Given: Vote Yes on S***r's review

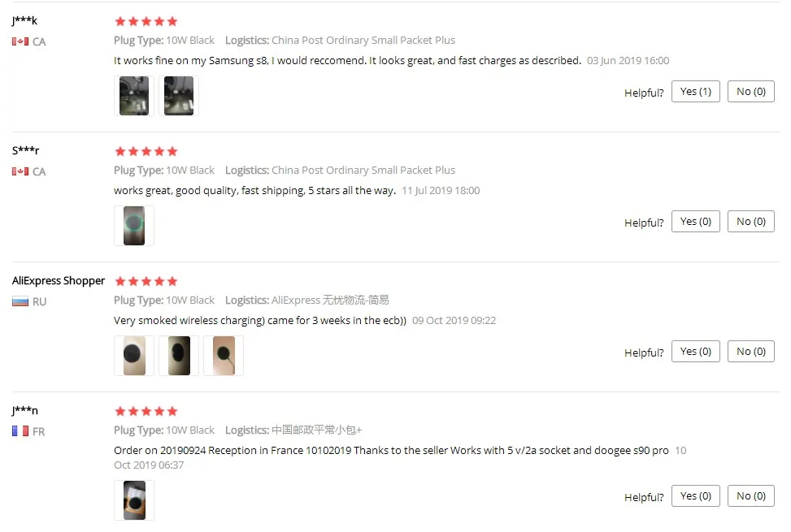Looking at the screenshot, I should click(x=696, y=222).
